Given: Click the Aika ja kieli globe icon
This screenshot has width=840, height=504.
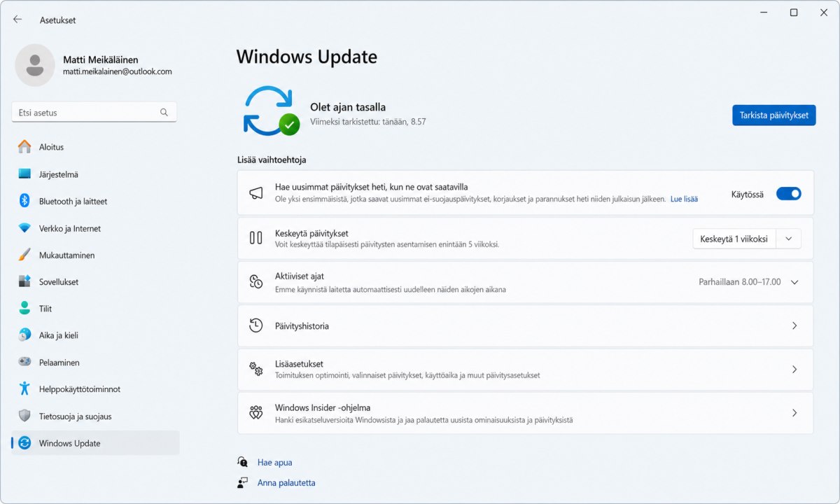Looking at the screenshot, I should (24, 335).
